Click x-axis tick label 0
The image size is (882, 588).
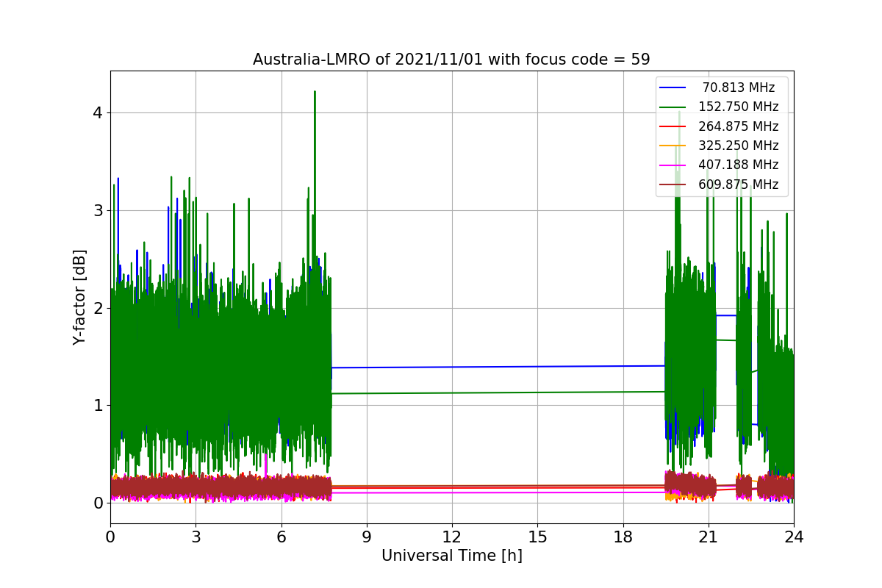coord(110,537)
